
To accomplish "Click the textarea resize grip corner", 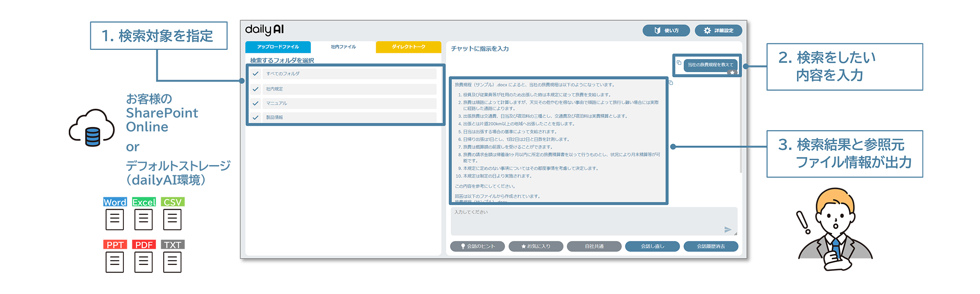I will [736, 234].
